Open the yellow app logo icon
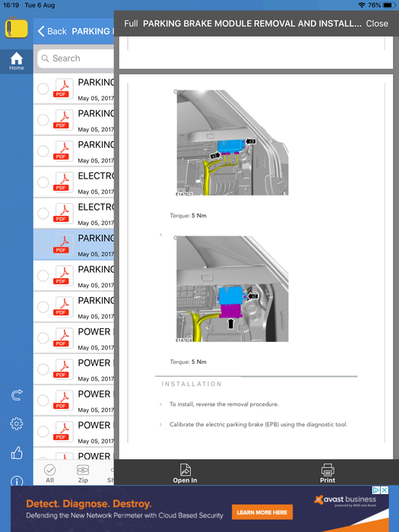The width and height of the screenshot is (399, 532). click(x=16, y=28)
